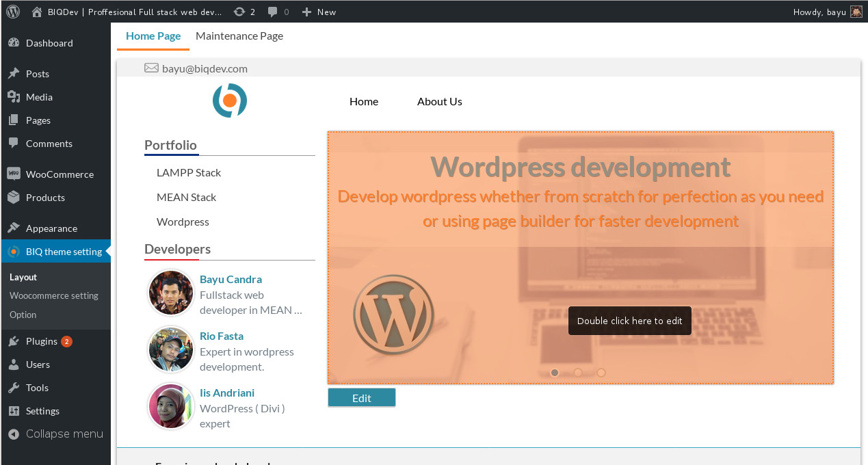
Task: Open Plugins menu with update badge
Action: tap(41, 341)
